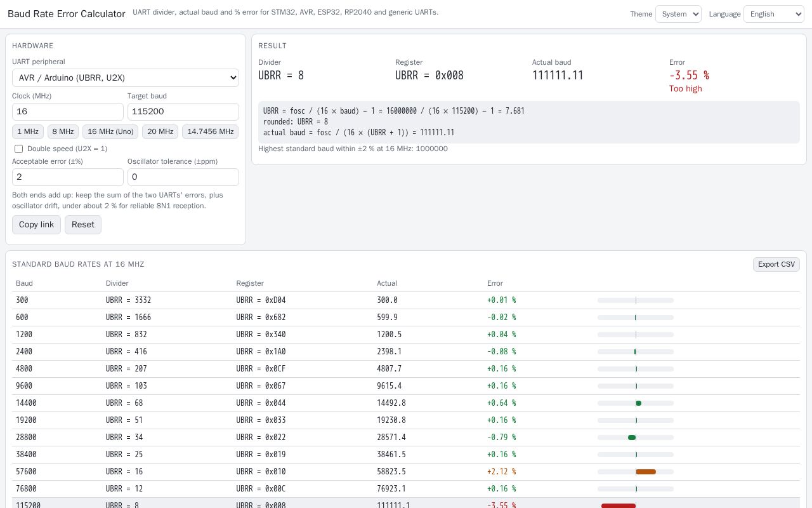Click register value UBRR = 0x019
Image resolution: width=812 pixels, height=508 pixels.
261,454
